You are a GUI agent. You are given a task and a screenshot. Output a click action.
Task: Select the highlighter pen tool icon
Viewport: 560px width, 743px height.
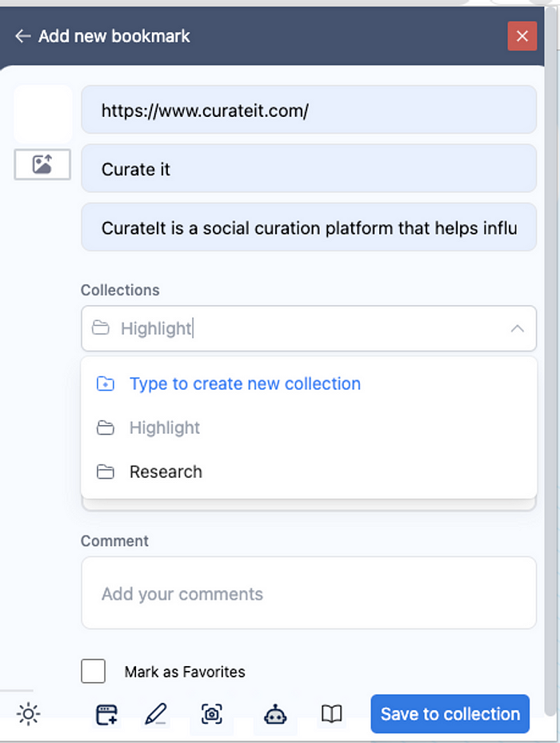[156, 714]
